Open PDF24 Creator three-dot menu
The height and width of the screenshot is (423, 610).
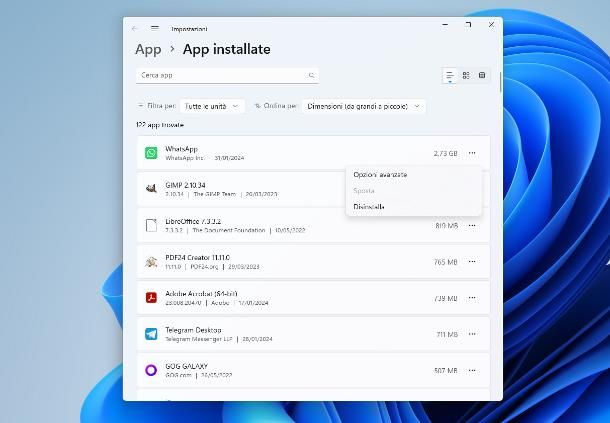472,262
